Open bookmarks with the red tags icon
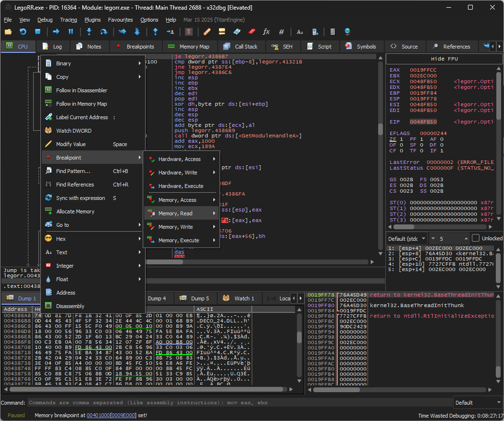Image resolution: width=504 pixels, height=421 pixels. tap(252, 32)
